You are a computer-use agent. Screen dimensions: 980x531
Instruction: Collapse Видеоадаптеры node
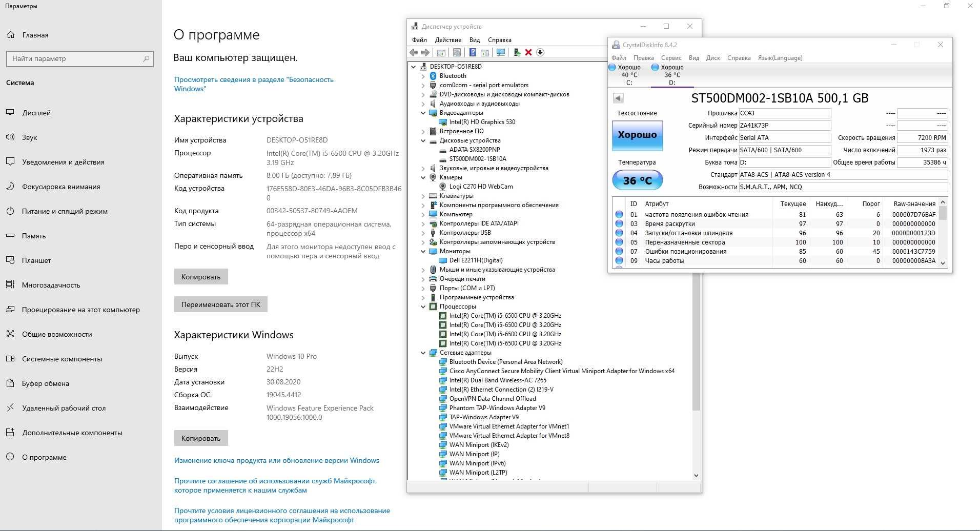[423, 113]
